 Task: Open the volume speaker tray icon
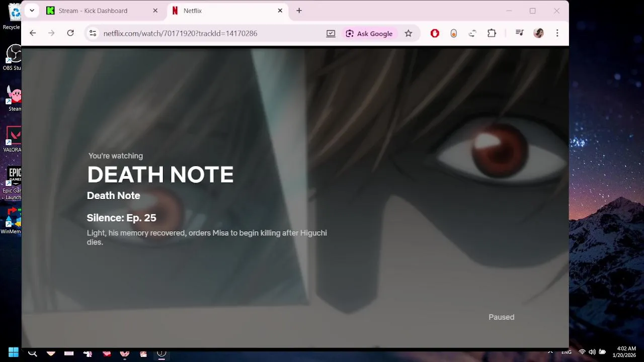pos(592,352)
